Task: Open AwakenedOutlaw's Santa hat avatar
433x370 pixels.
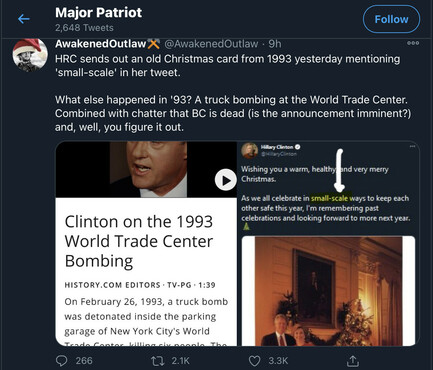Action: click(30, 55)
